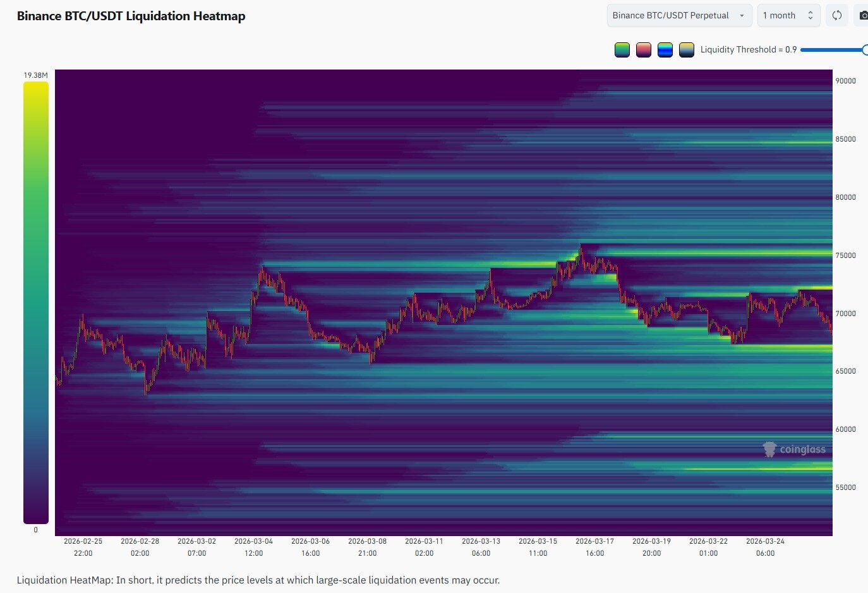The height and width of the screenshot is (593, 868).
Task: Click the 2026-02-25 date label on axis
Action: tap(83, 541)
